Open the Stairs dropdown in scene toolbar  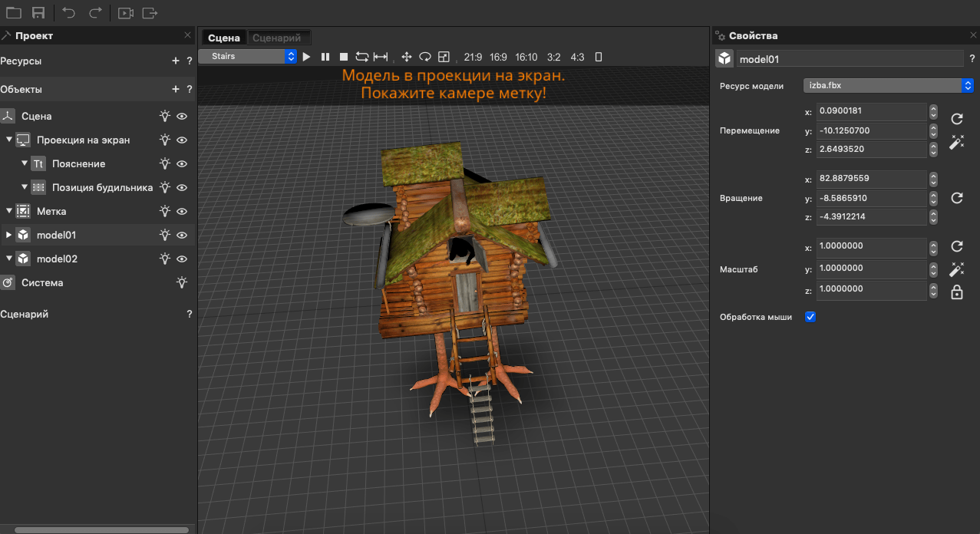[248, 56]
